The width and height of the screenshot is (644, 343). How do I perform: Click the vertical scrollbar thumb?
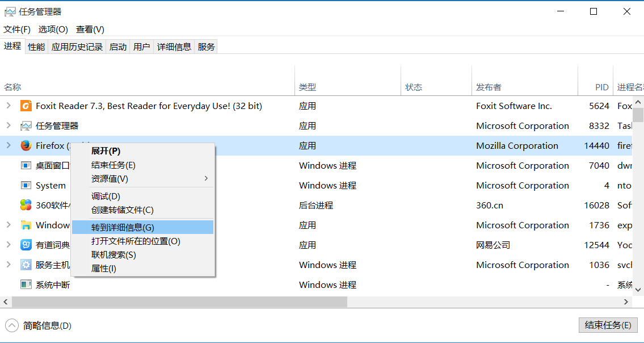pos(638,115)
